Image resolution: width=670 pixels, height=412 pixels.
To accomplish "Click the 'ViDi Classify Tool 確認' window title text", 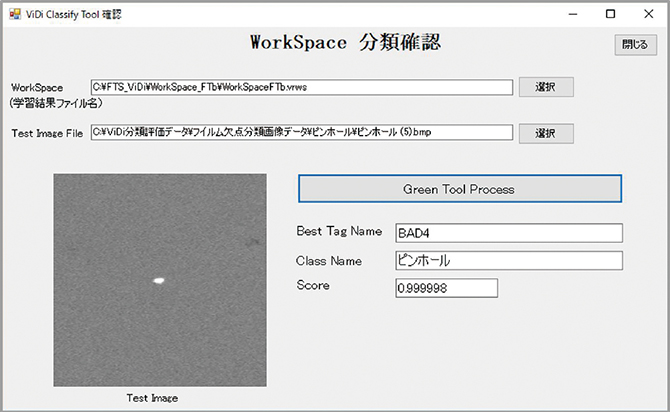I will point(73,14).
